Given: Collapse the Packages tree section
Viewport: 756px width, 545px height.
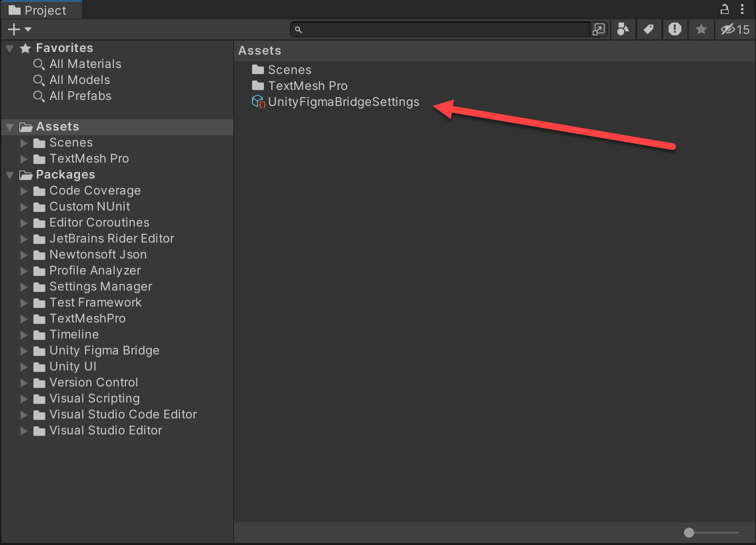Looking at the screenshot, I should tap(9, 175).
